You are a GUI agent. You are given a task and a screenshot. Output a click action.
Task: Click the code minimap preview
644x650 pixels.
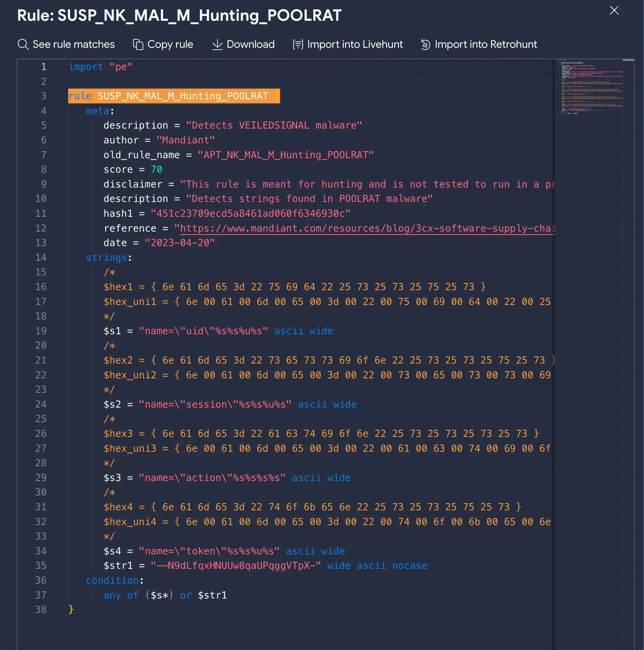(589, 87)
